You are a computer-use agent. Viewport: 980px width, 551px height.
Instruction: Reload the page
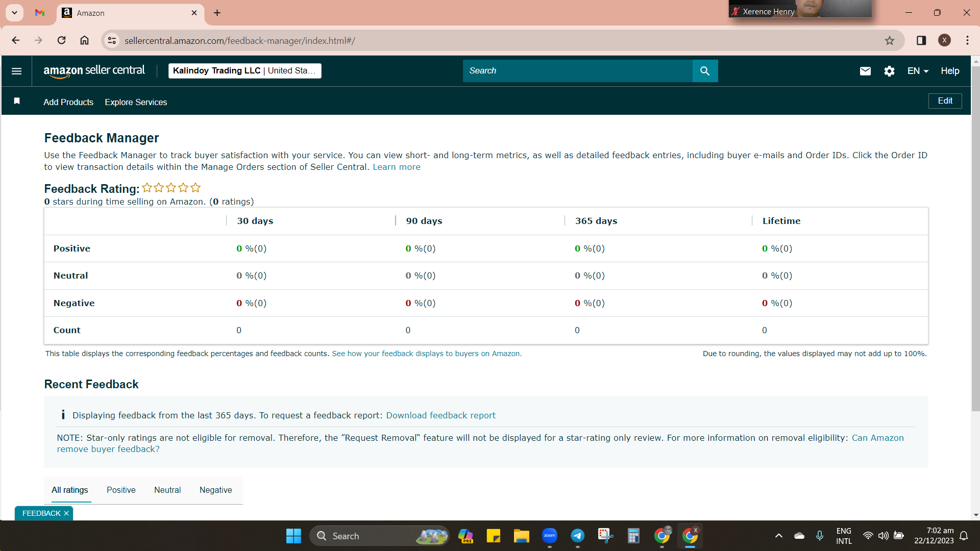pos(61,40)
